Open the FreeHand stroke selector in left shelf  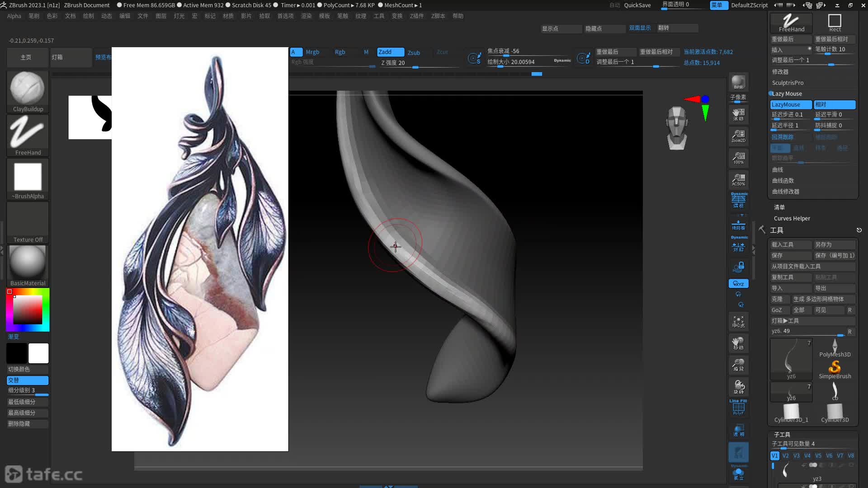[x=28, y=136]
